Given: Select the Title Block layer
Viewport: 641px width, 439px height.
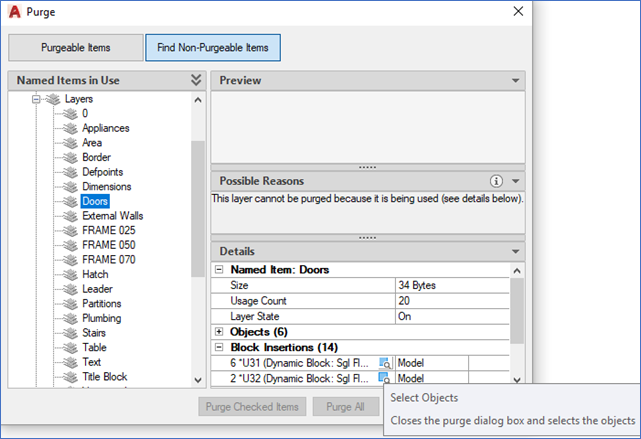Looking at the screenshot, I should coord(105,376).
